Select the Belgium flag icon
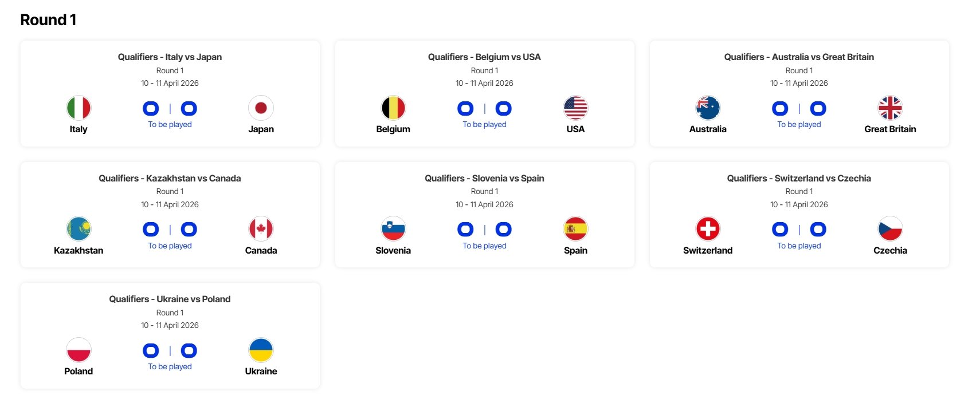 pos(393,108)
